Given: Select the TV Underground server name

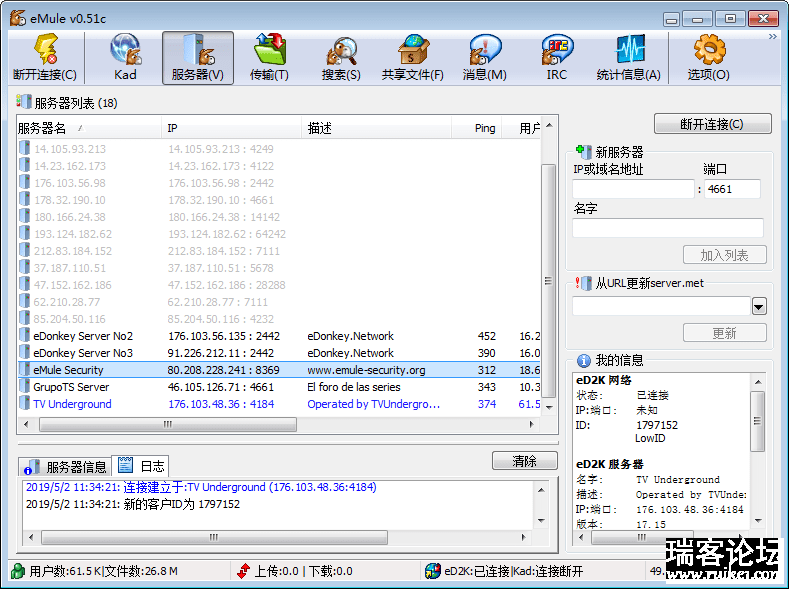Looking at the screenshot, I should click(72, 404).
